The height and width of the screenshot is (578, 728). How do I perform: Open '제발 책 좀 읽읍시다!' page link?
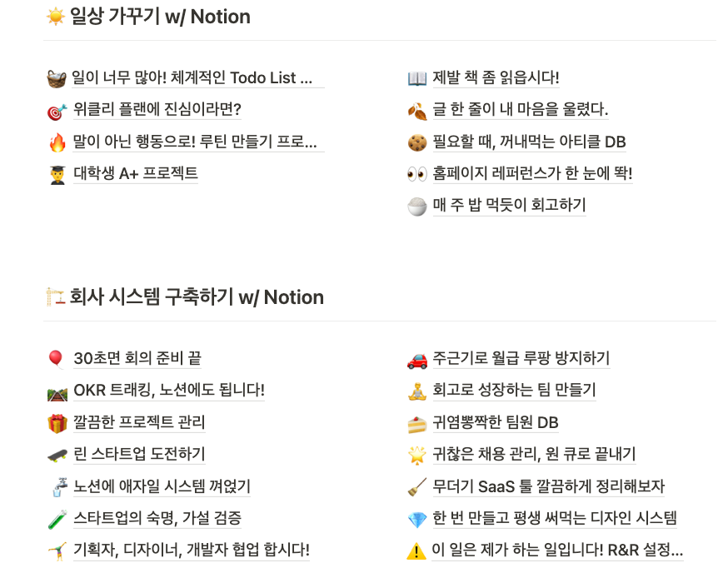[x=496, y=77]
